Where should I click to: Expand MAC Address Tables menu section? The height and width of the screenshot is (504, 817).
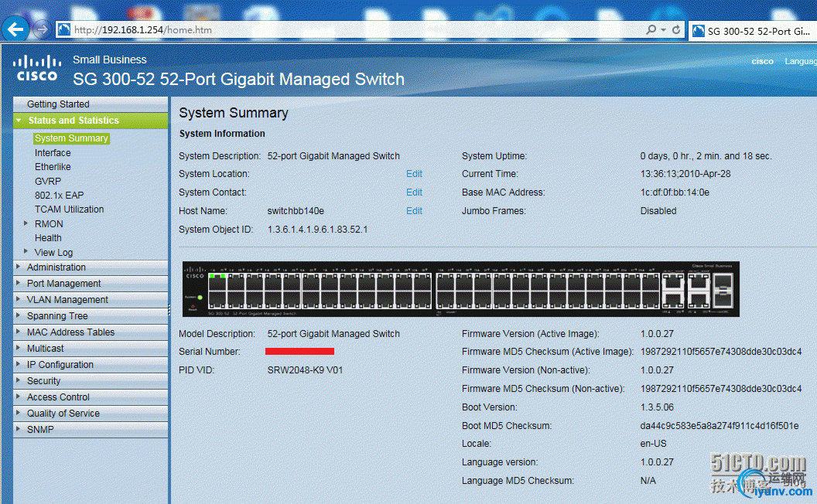pos(91,332)
